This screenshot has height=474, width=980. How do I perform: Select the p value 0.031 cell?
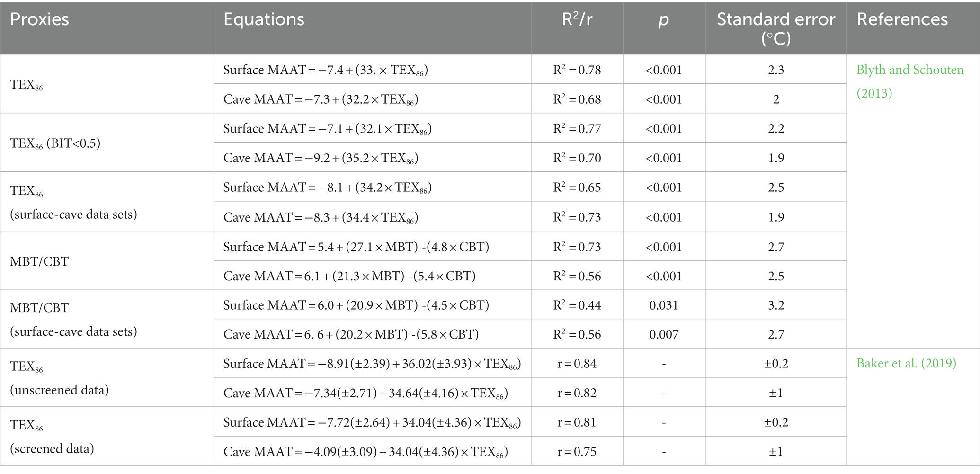(664, 304)
